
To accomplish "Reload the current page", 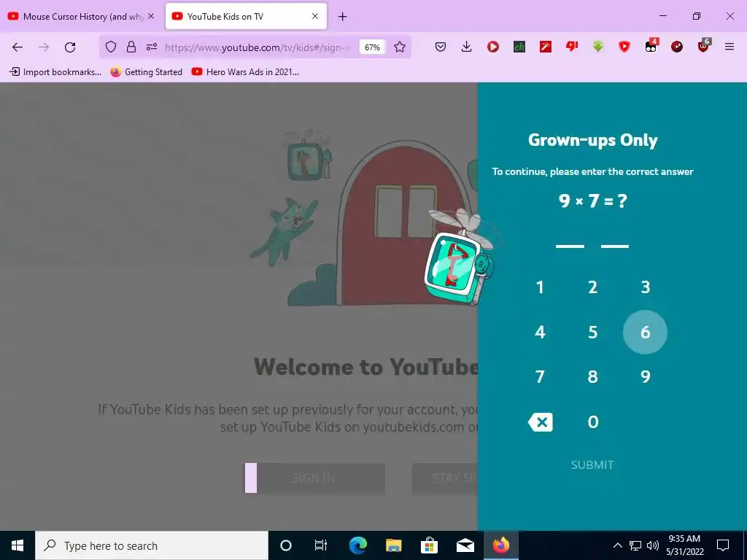I will [x=70, y=47].
